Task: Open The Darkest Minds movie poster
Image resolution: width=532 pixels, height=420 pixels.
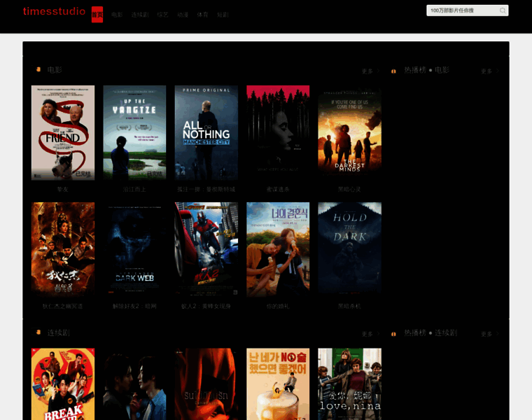Action: pyautogui.click(x=349, y=132)
